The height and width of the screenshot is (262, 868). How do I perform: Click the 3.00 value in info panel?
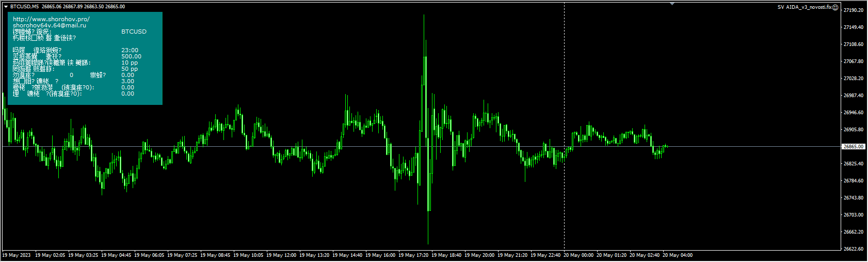tap(127, 81)
